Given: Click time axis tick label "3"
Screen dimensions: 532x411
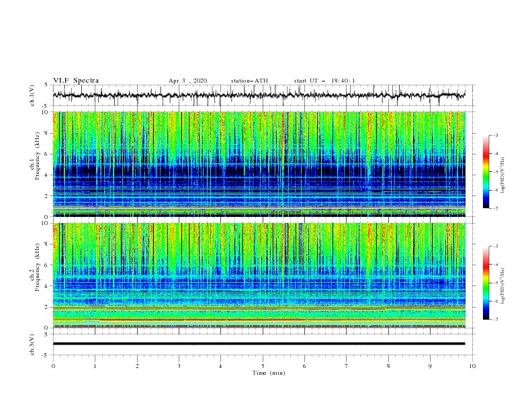Looking at the screenshot, I should pyautogui.click(x=179, y=366).
